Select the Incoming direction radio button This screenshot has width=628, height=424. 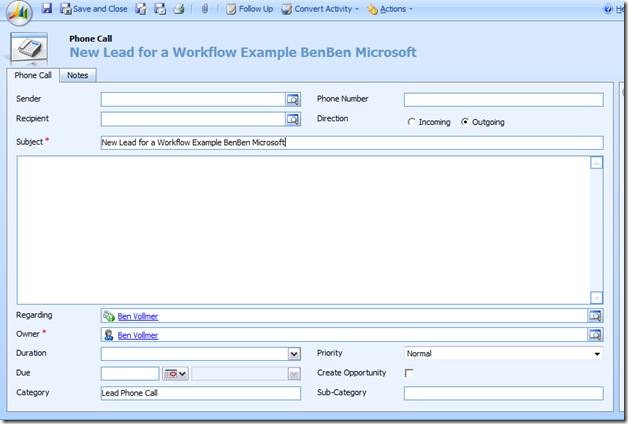[411, 122]
